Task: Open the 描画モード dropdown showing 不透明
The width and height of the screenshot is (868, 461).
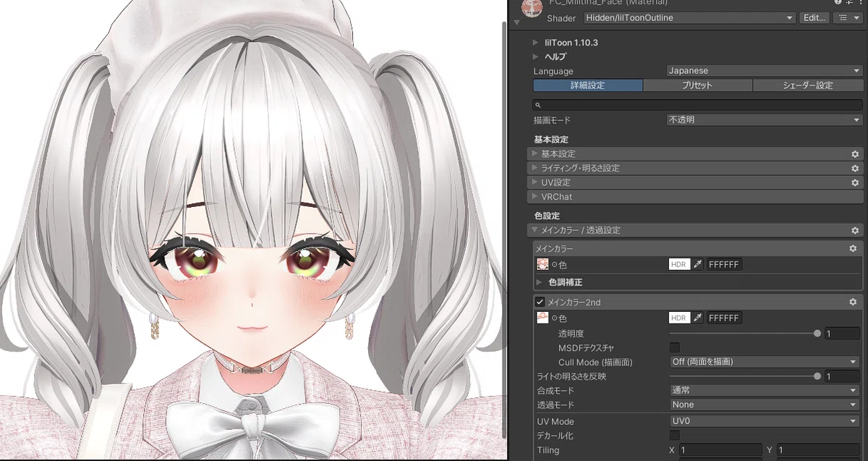Action: pyautogui.click(x=765, y=120)
